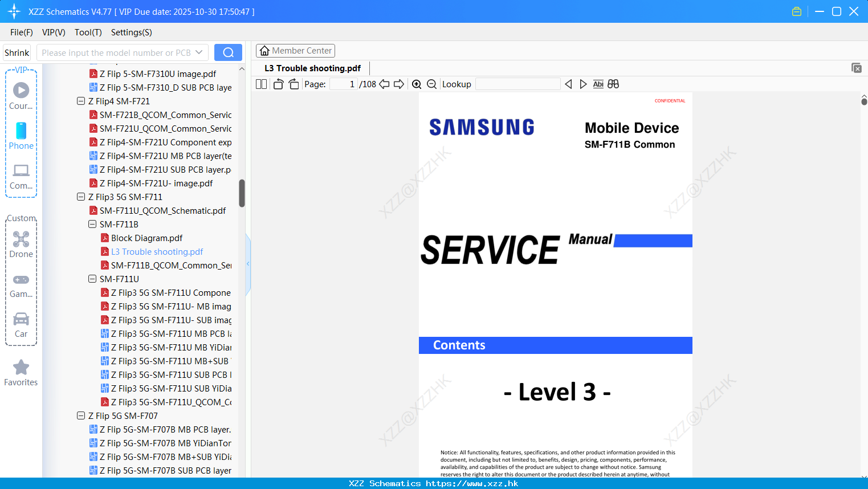Open VIP(V) menu
The width and height of the screenshot is (868, 489).
pos(54,32)
